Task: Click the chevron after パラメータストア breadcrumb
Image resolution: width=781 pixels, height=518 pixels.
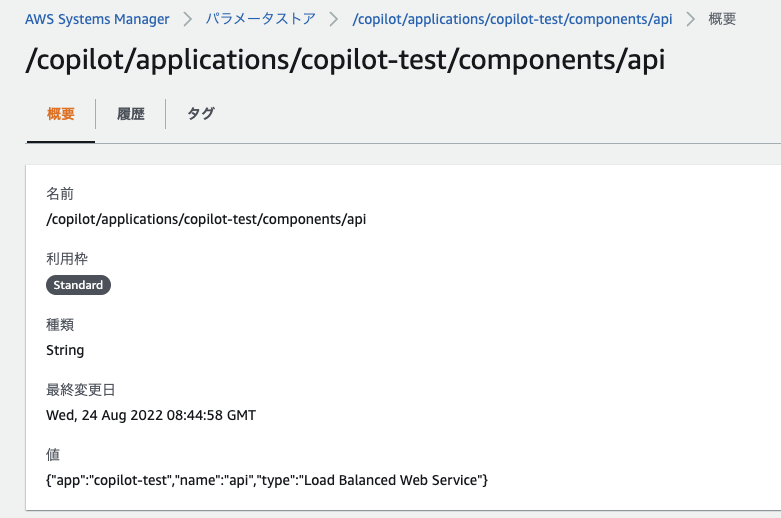Action: tap(334, 19)
